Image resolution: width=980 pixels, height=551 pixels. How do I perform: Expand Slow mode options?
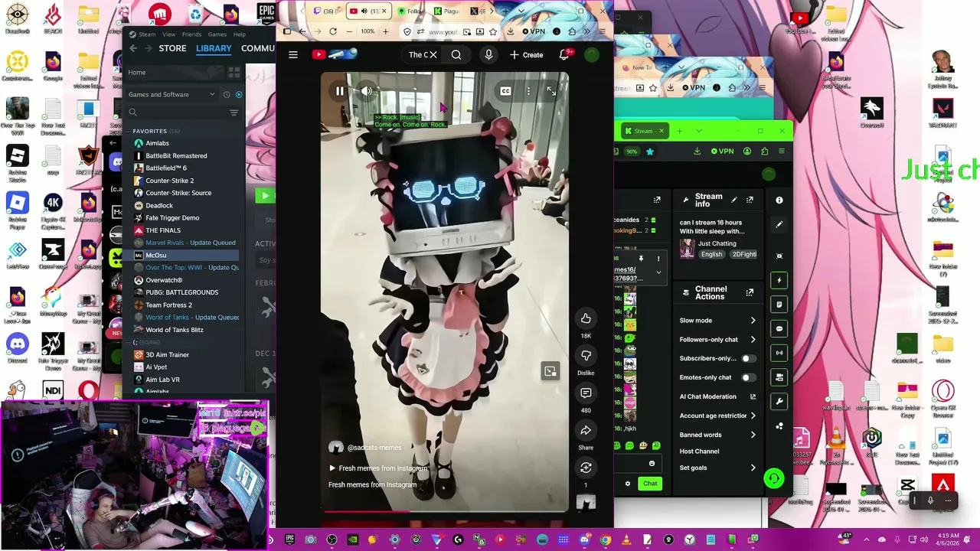[753, 321]
